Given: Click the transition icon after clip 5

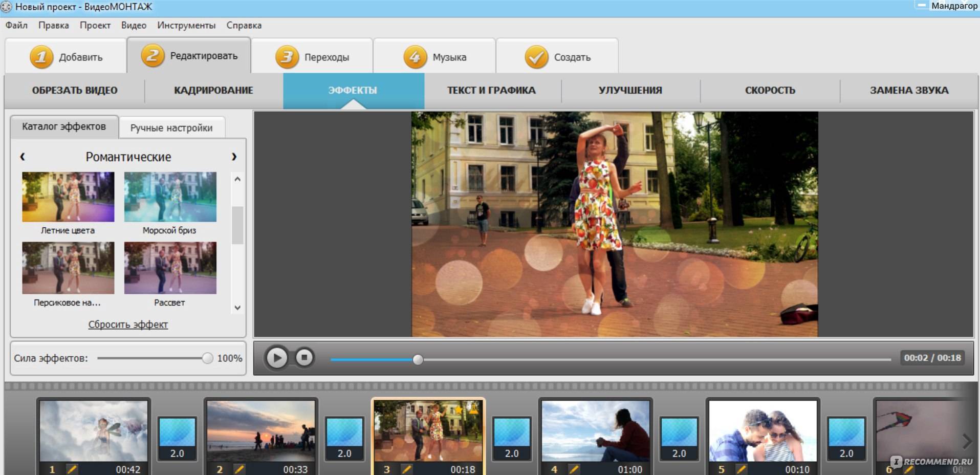Looking at the screenshot, I should point(846,438).
